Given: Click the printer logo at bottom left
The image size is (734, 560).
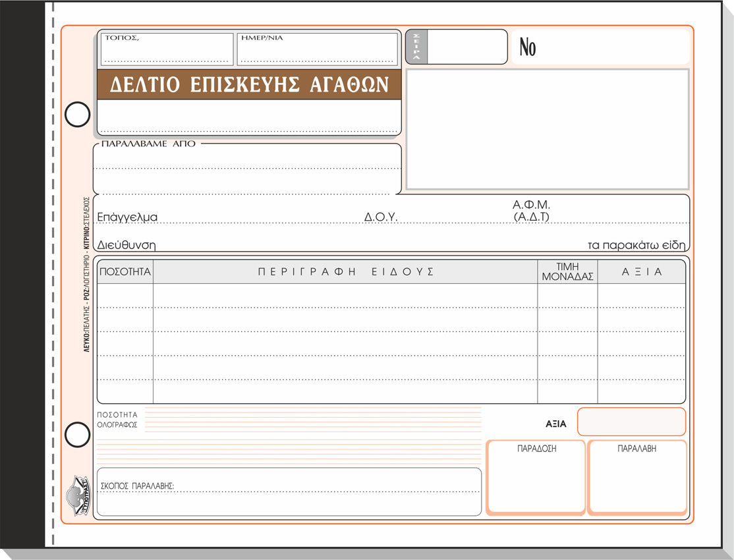Looking at the screenshot, I should 77,495.
